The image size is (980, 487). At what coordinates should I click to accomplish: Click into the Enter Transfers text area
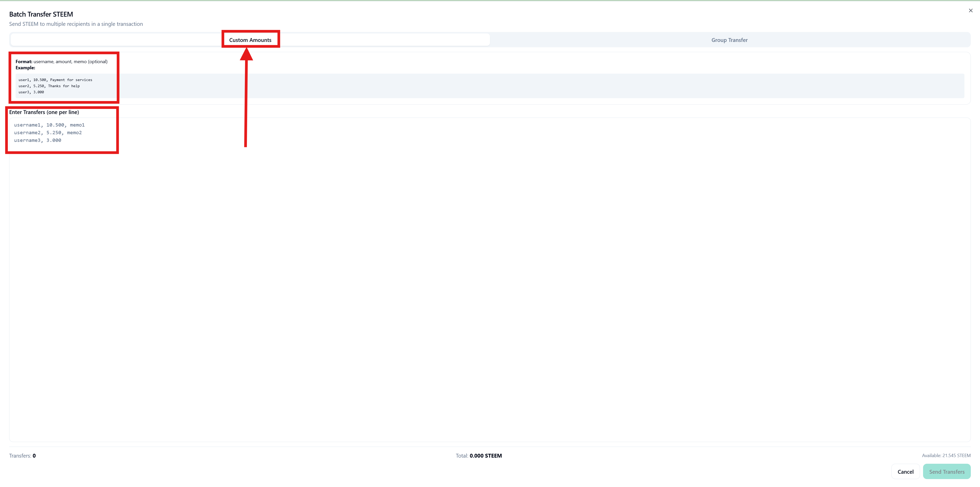(490, 279)
